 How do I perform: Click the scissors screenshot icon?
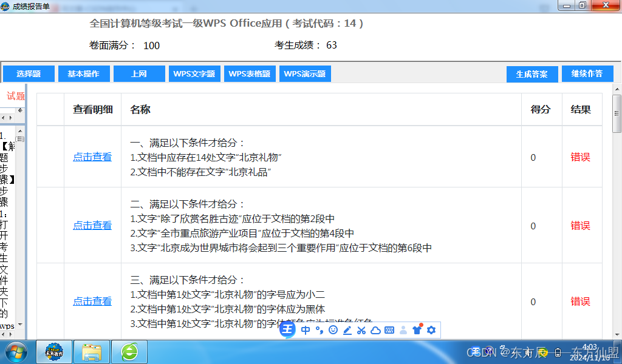(361, 330)
